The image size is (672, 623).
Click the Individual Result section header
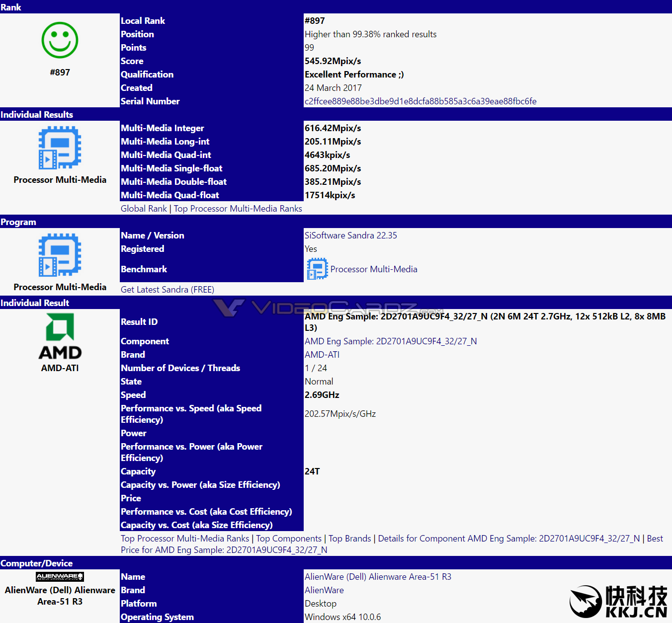coord(336,303)
